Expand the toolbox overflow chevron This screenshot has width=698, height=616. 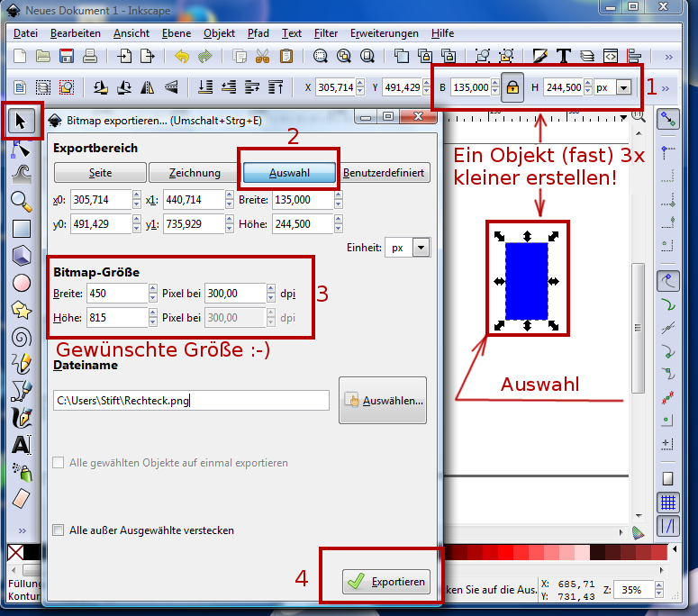(x=22, y=530)
